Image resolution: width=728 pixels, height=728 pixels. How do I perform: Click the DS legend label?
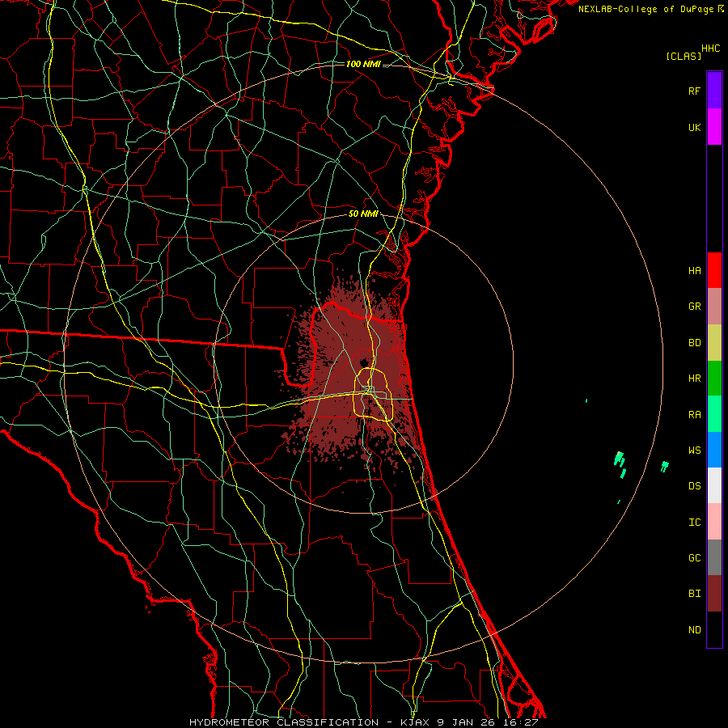tap(694, 485)
